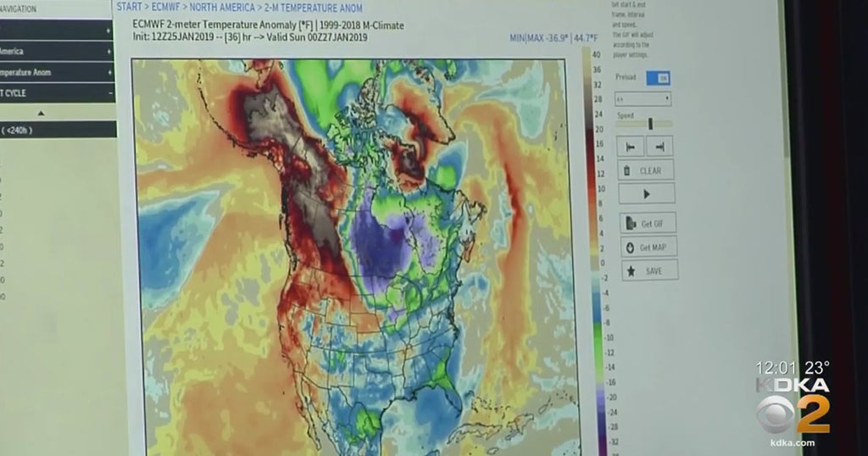Click the NAVIGATION header text
This screenshot has width=868, height=456.
[x=19, y=8]
